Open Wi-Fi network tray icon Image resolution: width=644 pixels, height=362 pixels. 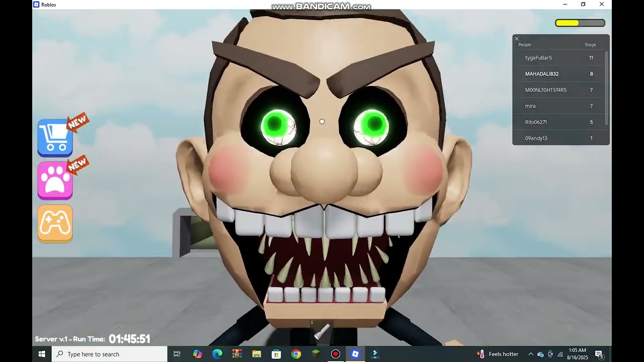[560, 354]
